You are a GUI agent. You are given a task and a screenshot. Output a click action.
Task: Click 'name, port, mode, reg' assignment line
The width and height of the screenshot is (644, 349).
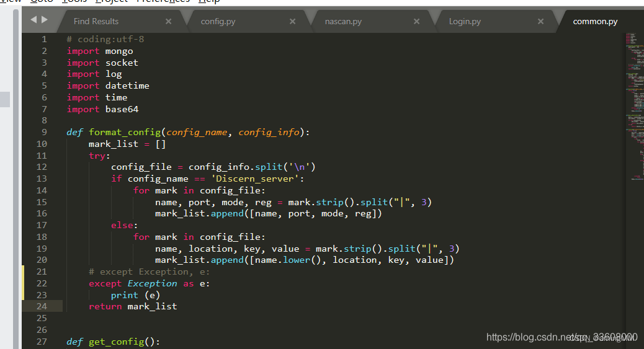[293, 202]
